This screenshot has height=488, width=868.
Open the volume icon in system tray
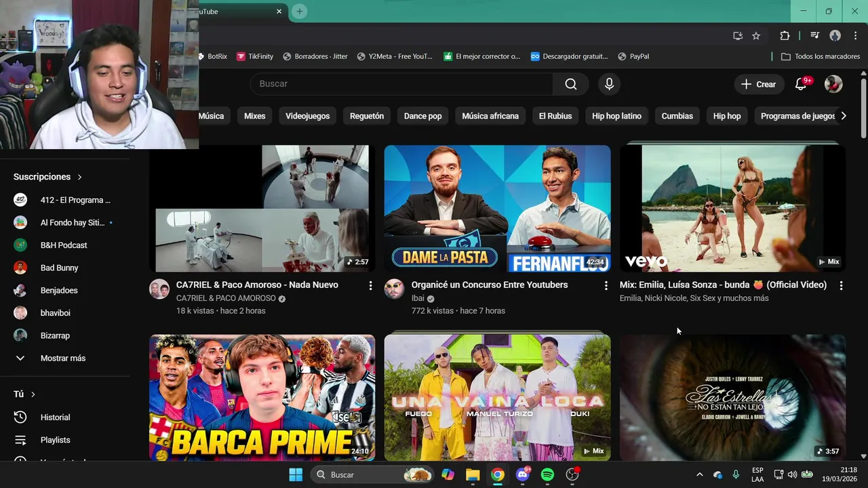click(x=792, y=475)
